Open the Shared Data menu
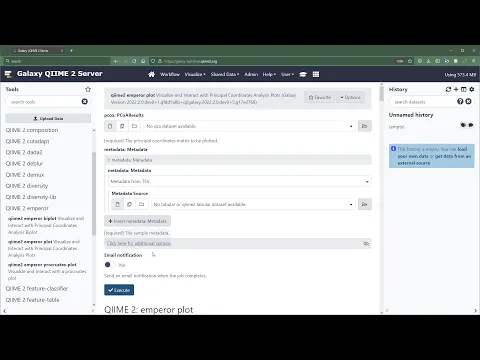This screenshot has width=480, height=360. coord(225,74)
